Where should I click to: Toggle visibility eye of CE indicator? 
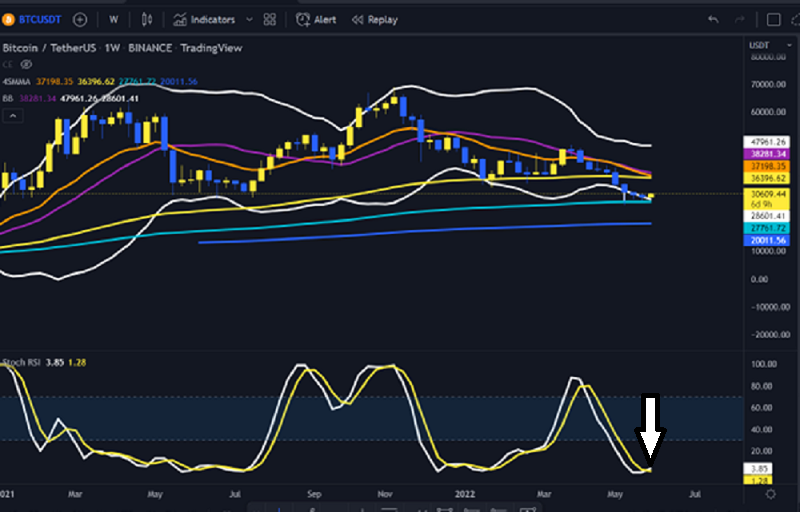pyautogui.click(x=26, y=65)
